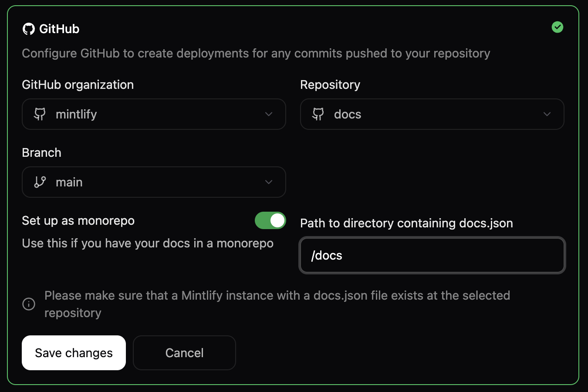This screenshot has width=588, height=392.
Task: Click the green checkmark status icon
Action: pyautogui.click(x=558, y=27)
